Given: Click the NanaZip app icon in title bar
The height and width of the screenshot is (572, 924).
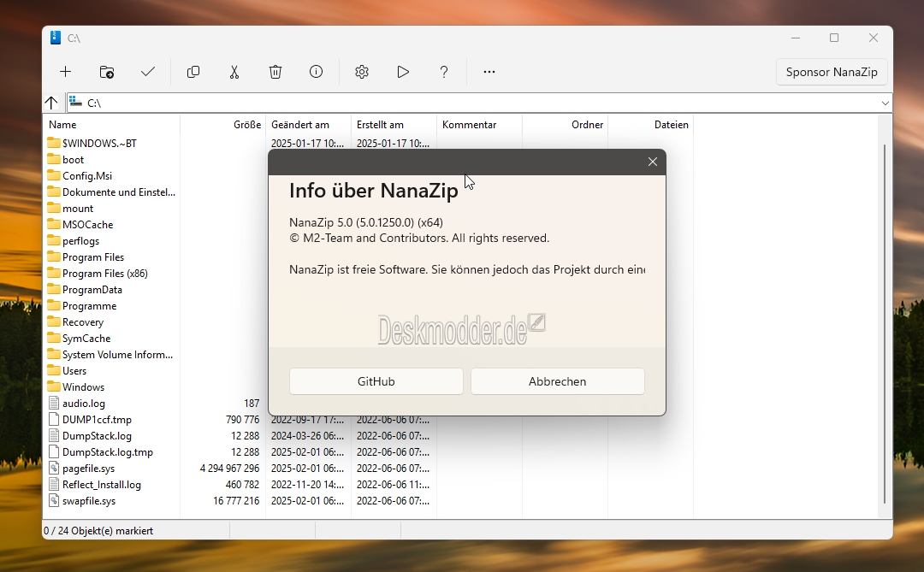Looking at the screenshot, I should pyautogui.click(x=56, y=38).
